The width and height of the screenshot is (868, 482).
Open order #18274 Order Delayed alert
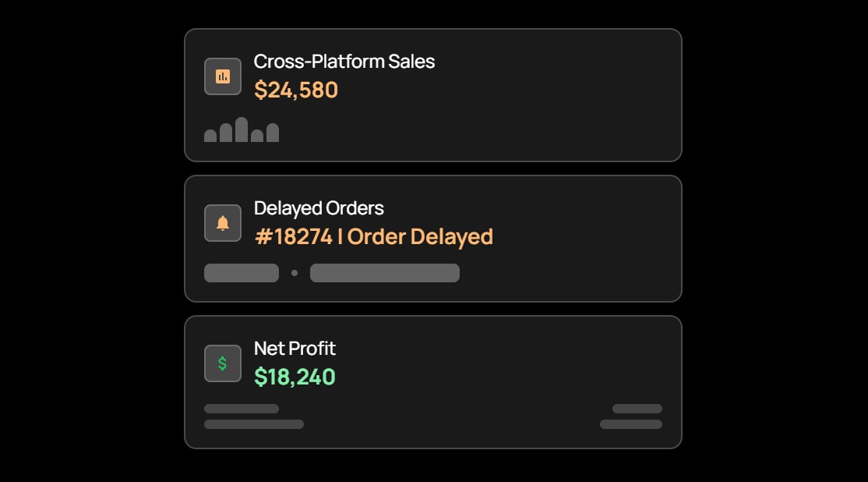(373, 236)
